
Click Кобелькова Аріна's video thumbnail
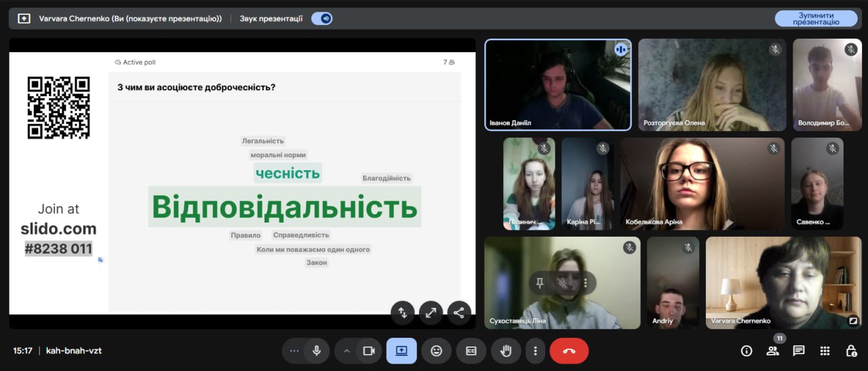pyautogui.click(x=702, y=183)
